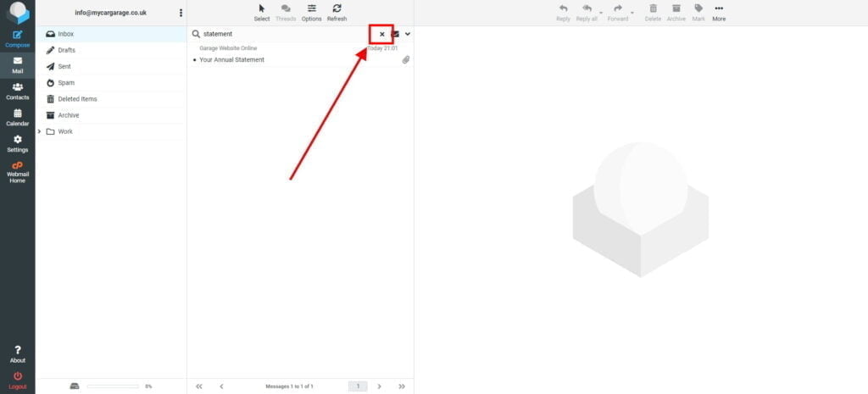The width and height of the screenshot is (868, 394).
Task: Open Forward dropdown arrow
Action: [632, 13]
